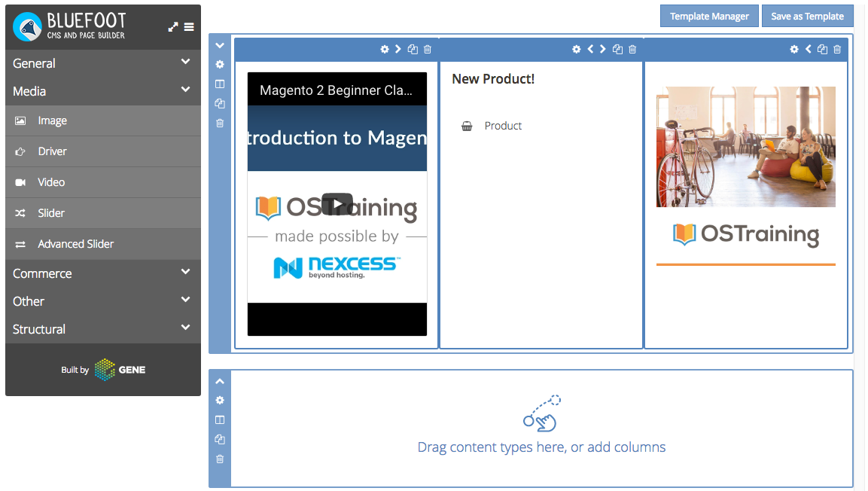Duplicate the image column
Viewport: 868px width, 491px height.
tap(822, 49)
